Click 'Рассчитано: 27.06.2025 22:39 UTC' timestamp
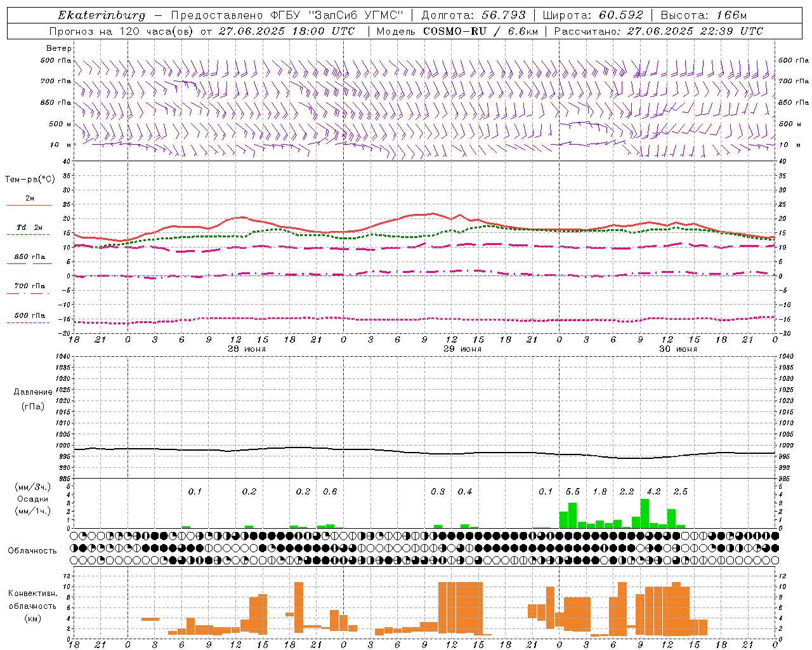The height and width of the screenshot is (650, 812). (x=658, y=31)
